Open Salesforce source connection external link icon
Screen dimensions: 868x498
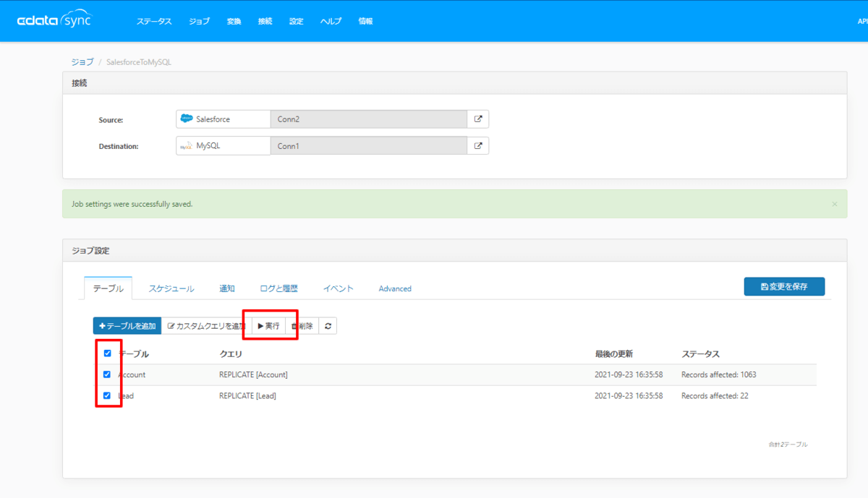pyautogui.click(x=478, y=119)
